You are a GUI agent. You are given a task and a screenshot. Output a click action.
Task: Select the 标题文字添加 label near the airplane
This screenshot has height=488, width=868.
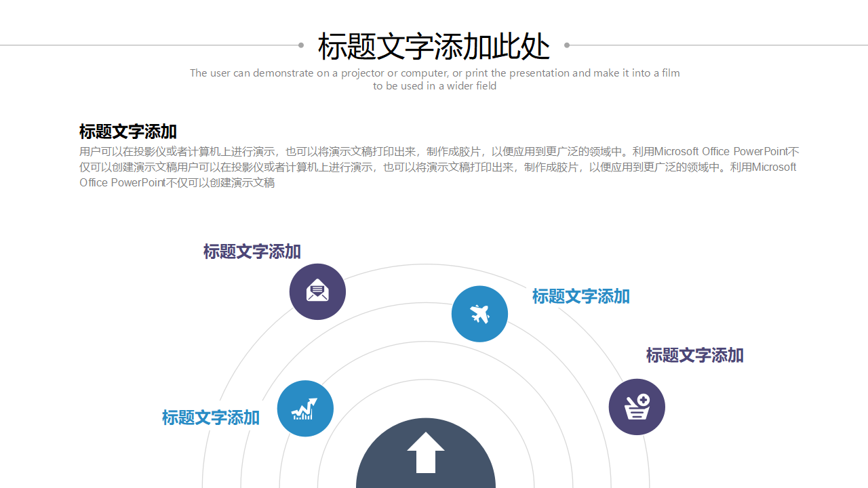point(580,296)
